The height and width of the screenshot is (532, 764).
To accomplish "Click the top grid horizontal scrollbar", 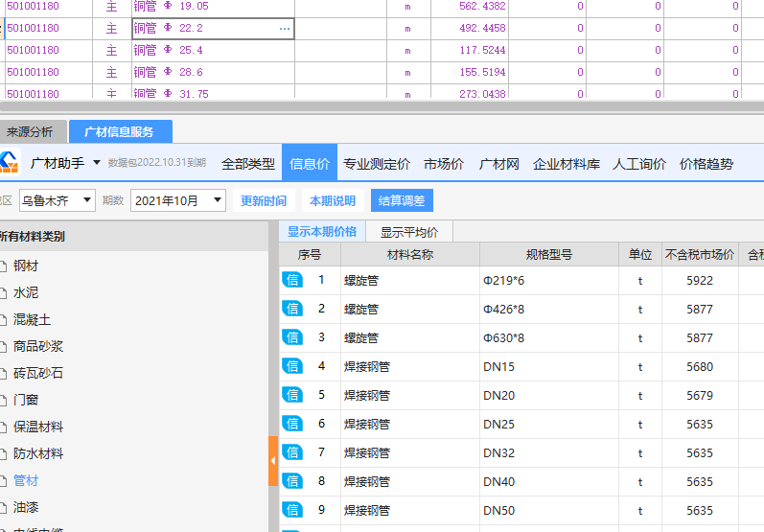I will coord(382,106).
